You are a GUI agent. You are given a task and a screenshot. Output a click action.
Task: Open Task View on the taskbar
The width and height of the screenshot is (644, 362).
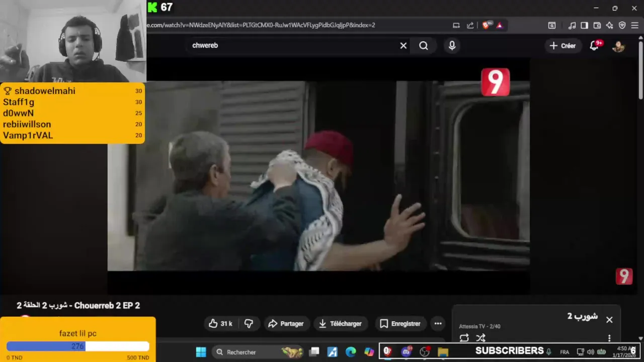click(314, 352)
